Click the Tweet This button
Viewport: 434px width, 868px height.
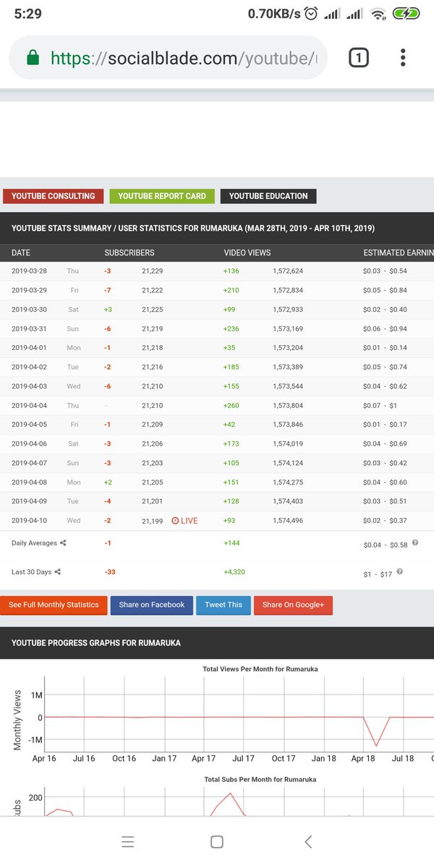pyautogui.click(x=224, y=605)
